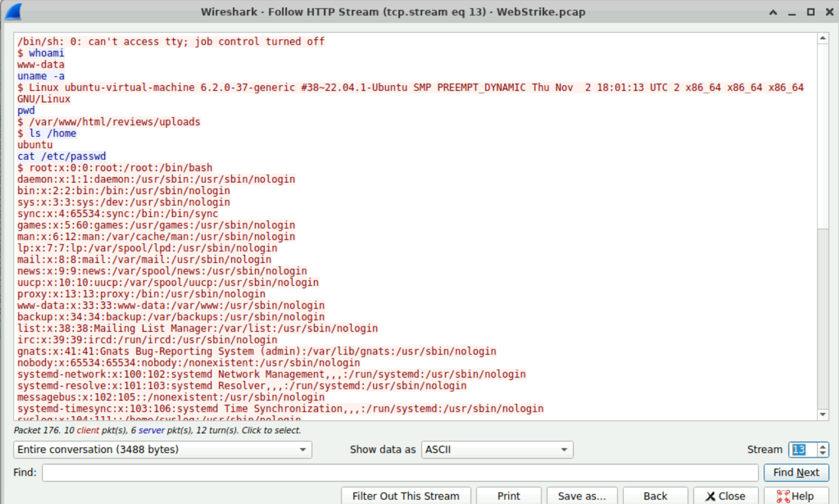Close the dialog with the Close button
This screenshot has height=504, width=839.
click(726, 496)
